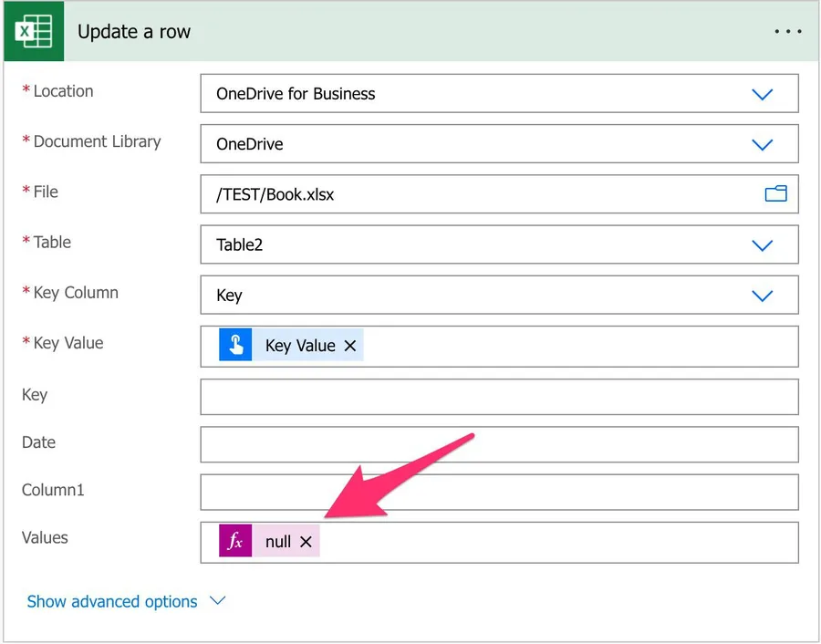The width and height of the screenshot is (821, 644).
Task: Click the empty Key input field
Action: click(x=499, y=397)
